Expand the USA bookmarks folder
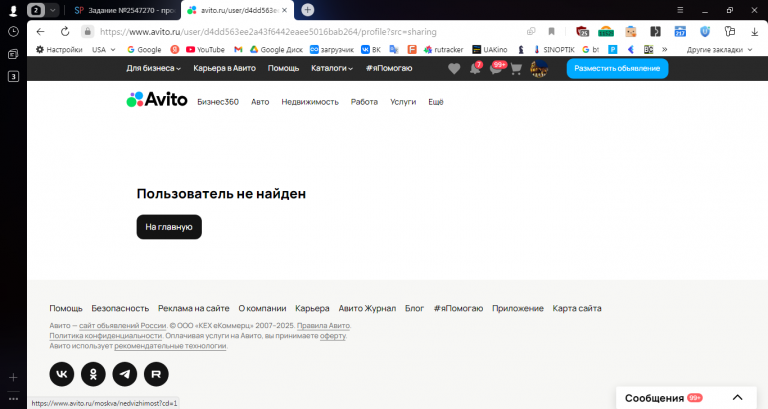 click(103, 49)
